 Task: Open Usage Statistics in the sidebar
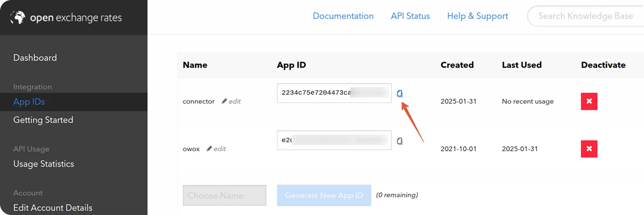pyautogui.click(x=44, y=164)
